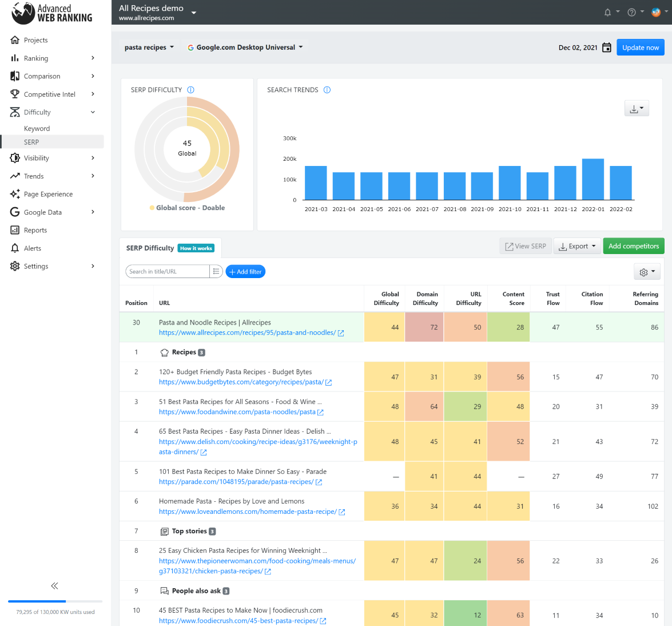Open foodiecrush URL external link icon
The height and width of the screenshot is (626, 672).
[323, 621]
